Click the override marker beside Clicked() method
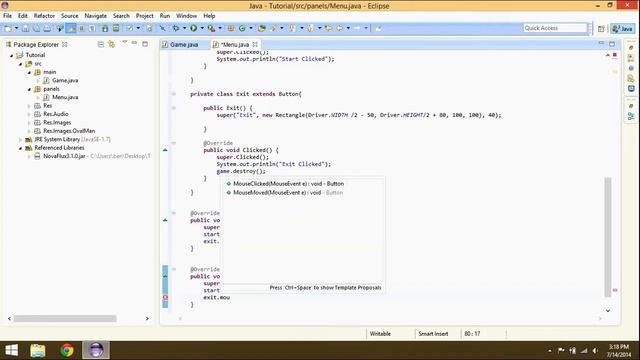 [x=165, y=150]
